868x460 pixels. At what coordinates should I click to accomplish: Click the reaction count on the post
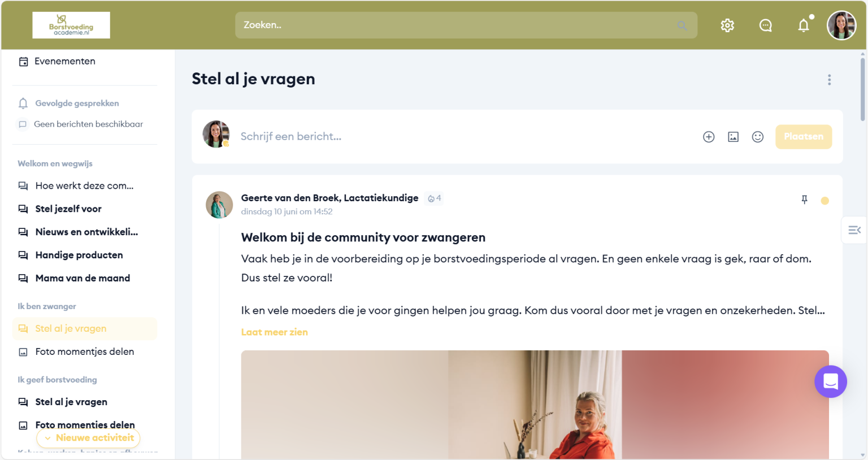click(x=435, y=198)
